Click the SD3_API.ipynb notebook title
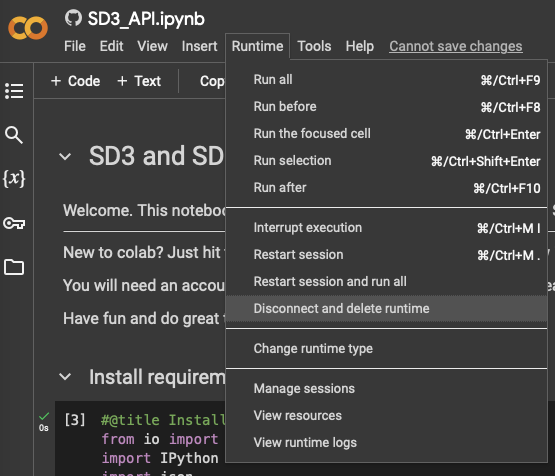 pos(146,19)
